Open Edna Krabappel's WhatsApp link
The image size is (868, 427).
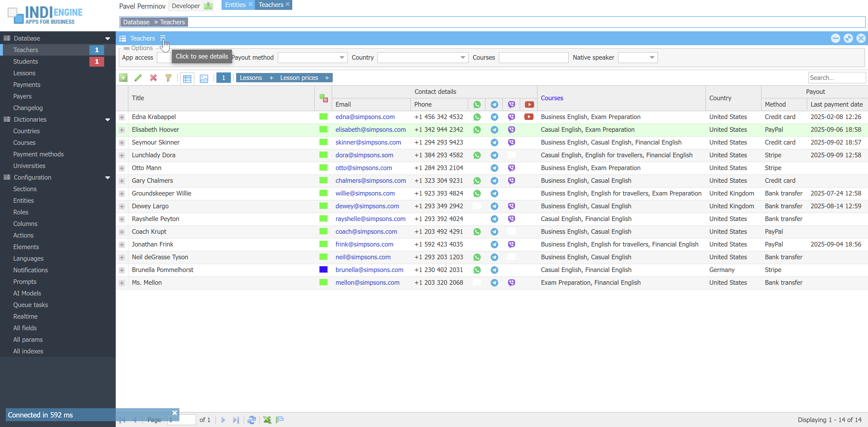(x=477, y=117)
